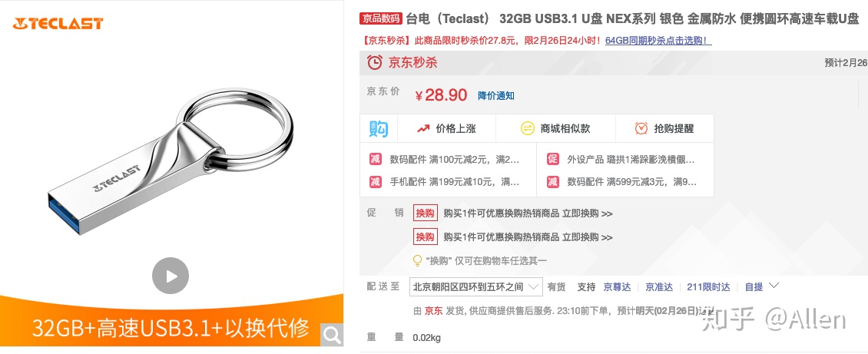Open the 北京朝阳区四环到五环之间 delivery dropdown
Screen dimensions: 868x354
(x=476, y=286)
